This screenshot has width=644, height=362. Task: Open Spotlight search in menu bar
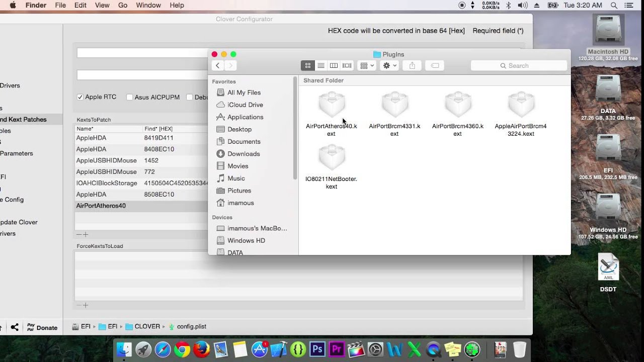614,5
